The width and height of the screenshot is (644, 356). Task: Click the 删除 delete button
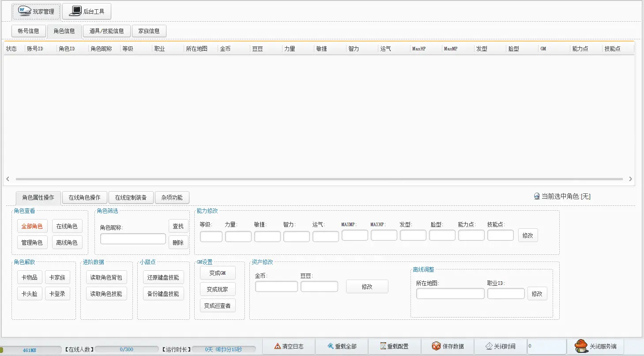pyautogui.click(x=178, y=242)
